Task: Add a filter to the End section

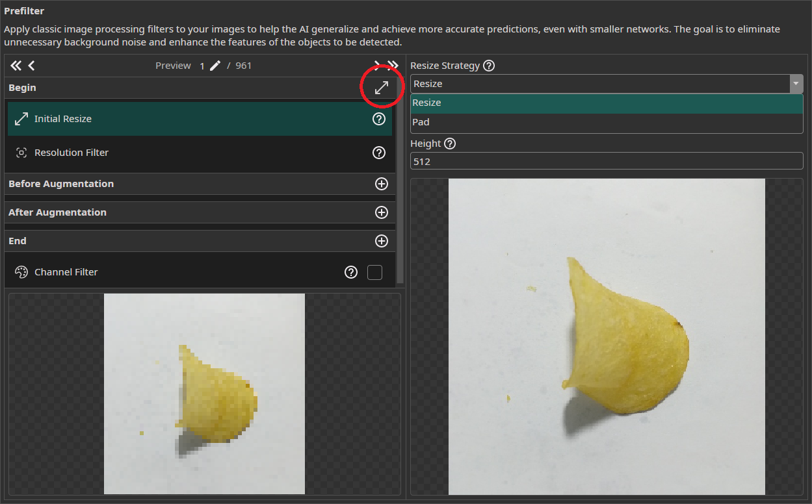Action: tap(382, 241)
